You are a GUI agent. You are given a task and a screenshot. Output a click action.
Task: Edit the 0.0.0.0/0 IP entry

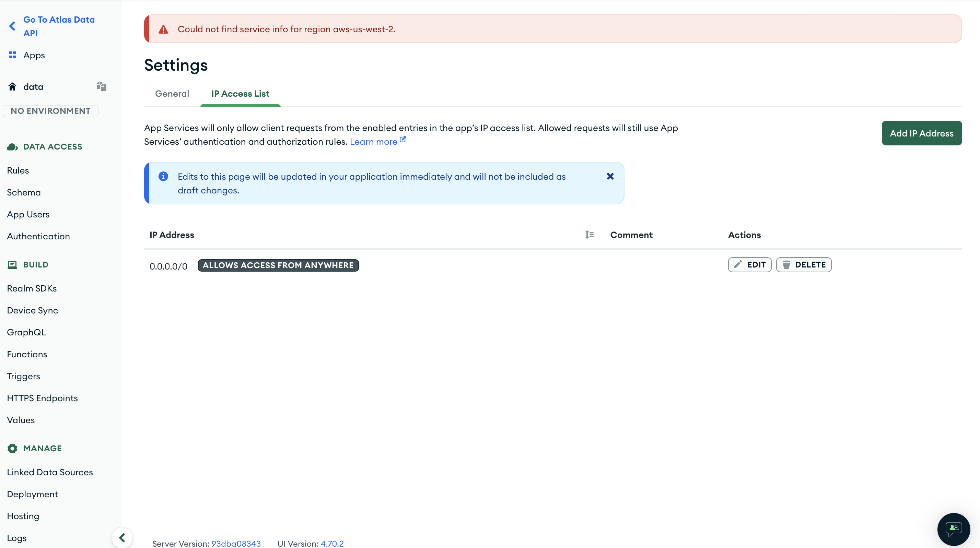(749, 265)
